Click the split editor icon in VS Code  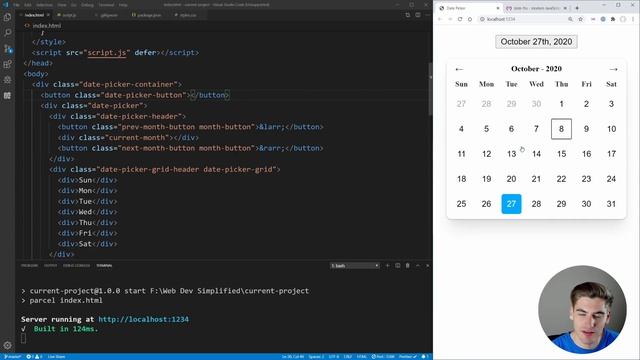[418, 15]
